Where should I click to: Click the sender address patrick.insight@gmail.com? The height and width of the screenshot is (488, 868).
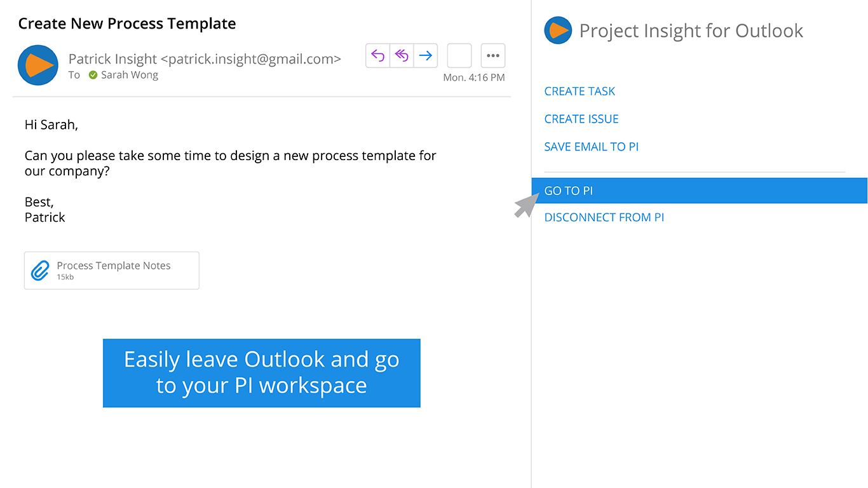point(251,59)
